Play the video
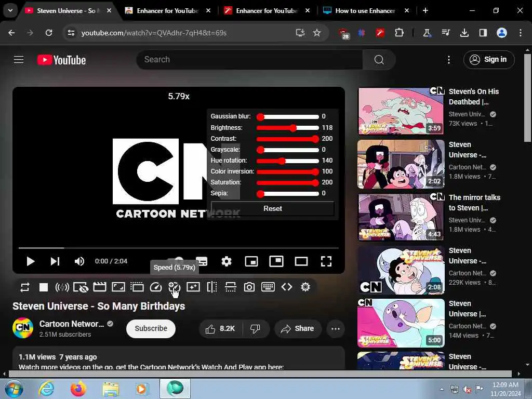The image size is (532, 399). 31,261
